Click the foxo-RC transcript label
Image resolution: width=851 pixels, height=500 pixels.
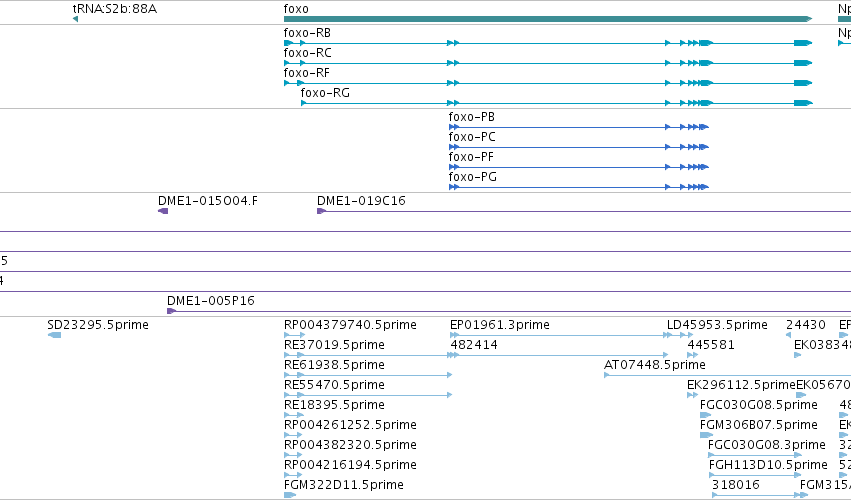click(307, 53)
